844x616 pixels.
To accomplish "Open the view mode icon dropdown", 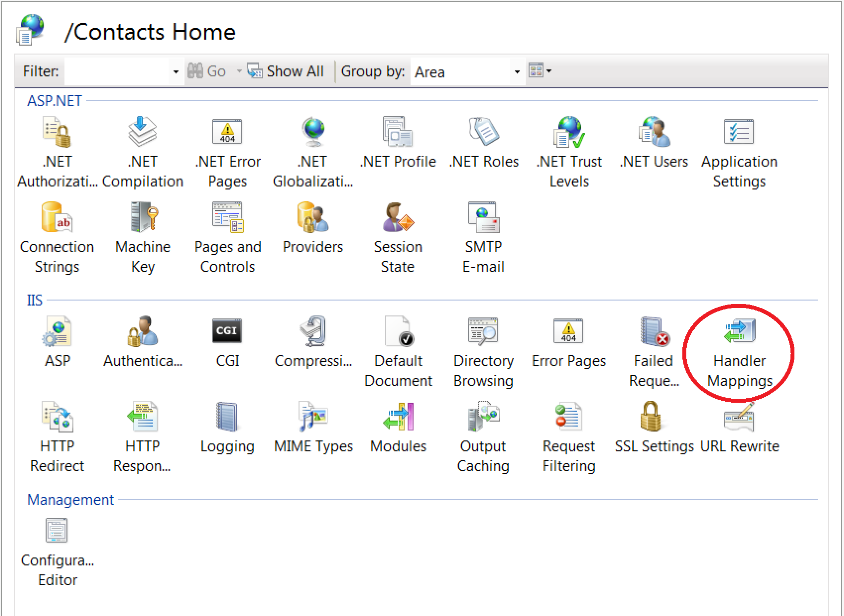I will tap(540, 70).
